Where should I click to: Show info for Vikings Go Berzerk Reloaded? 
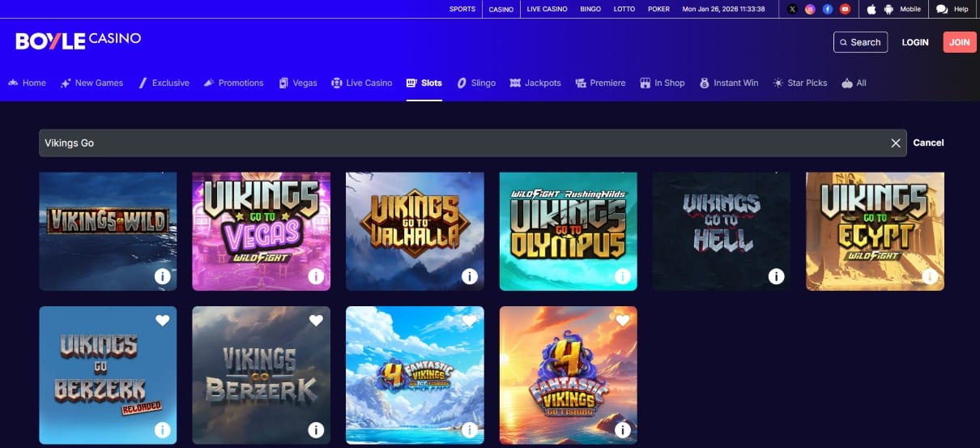[x=162, y=430]
